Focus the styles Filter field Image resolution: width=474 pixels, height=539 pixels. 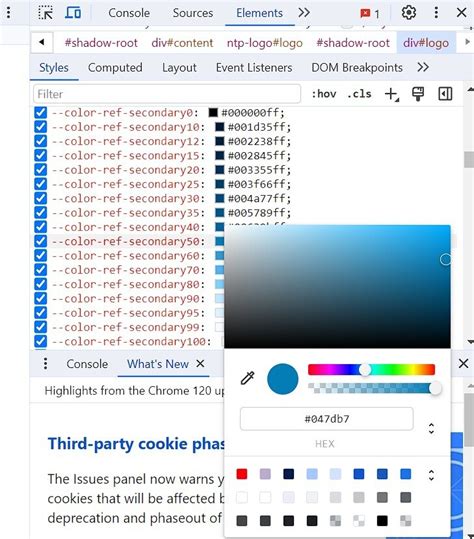[x=167, y=94]
